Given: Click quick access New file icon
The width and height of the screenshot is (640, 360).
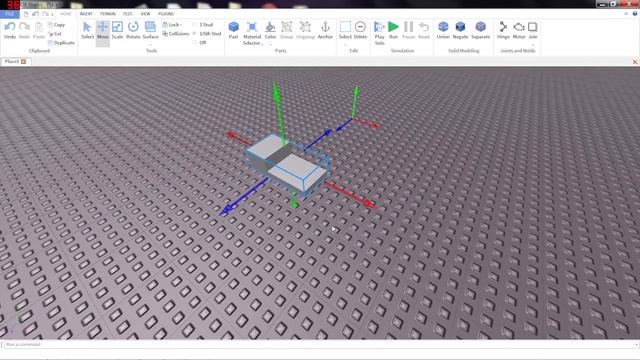Looking at the screenshot, I should pyautogui.click(x=26, y=14).
